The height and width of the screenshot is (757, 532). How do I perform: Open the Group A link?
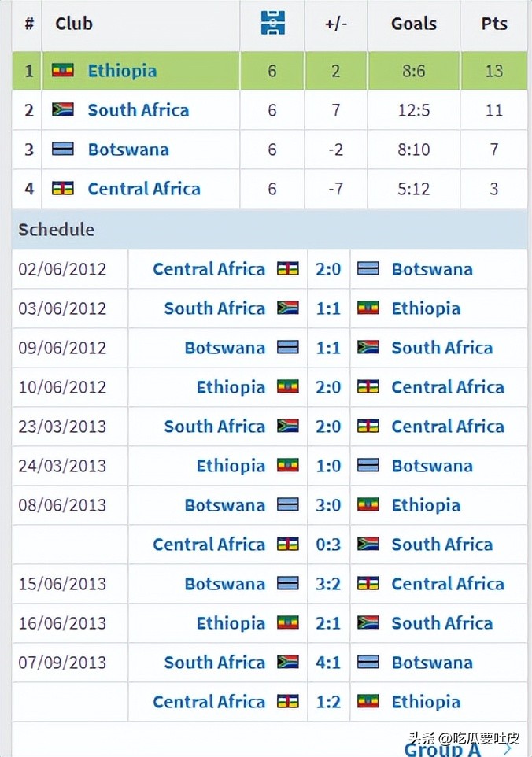pos(442,749)
